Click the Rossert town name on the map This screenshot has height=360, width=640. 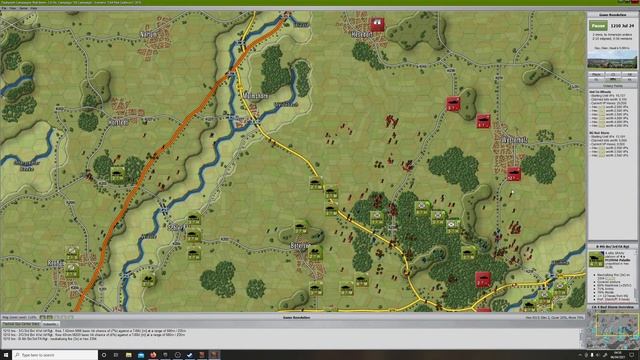pyautogui.click(x=362, y=35)
